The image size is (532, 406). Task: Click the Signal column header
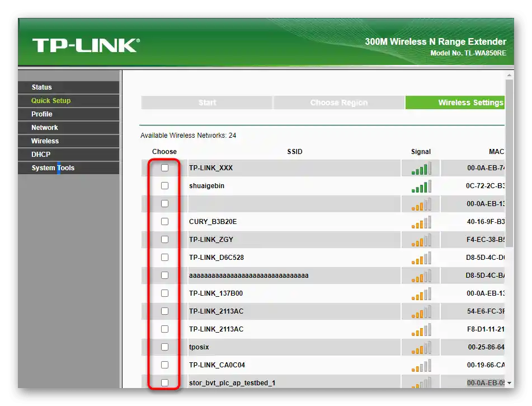pos(421,152)
